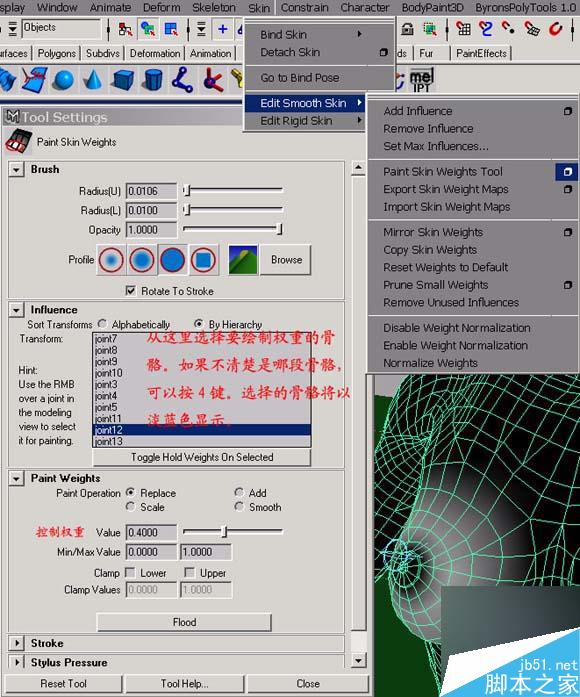
Task: Enable snap to view planes icon
Action: tap(532, 29)
